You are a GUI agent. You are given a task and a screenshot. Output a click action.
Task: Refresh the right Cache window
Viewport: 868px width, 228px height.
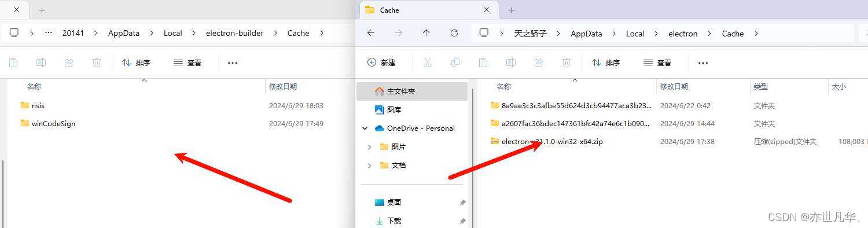(x=454, y=33)
